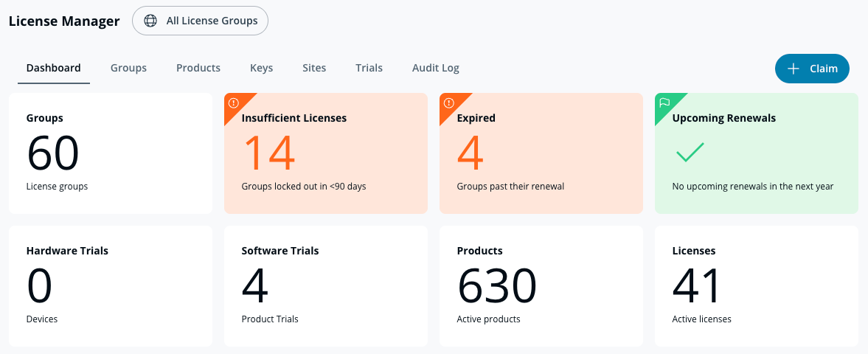Screen dimensions: 868x354
Task: Open the Licenses card showing 41
Action: pyautogui.click(x=757, y=286)
